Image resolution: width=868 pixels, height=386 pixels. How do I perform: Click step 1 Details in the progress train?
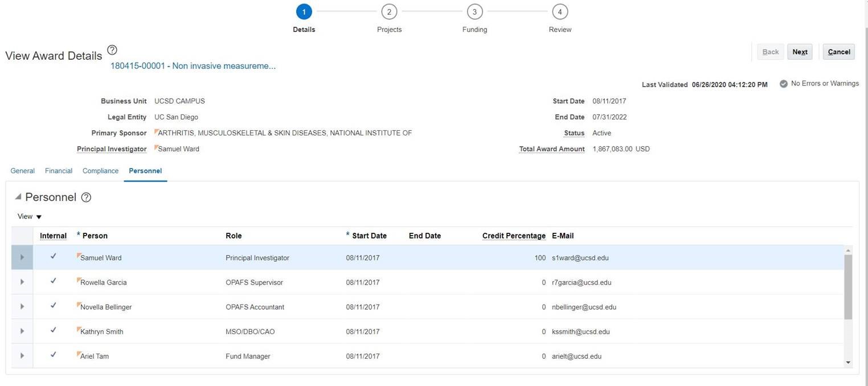304,11
